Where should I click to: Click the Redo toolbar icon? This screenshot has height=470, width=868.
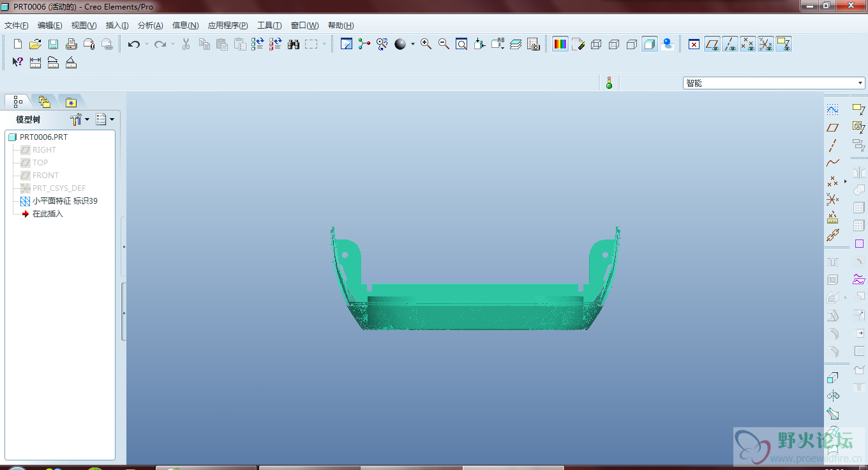click(160, 44)
